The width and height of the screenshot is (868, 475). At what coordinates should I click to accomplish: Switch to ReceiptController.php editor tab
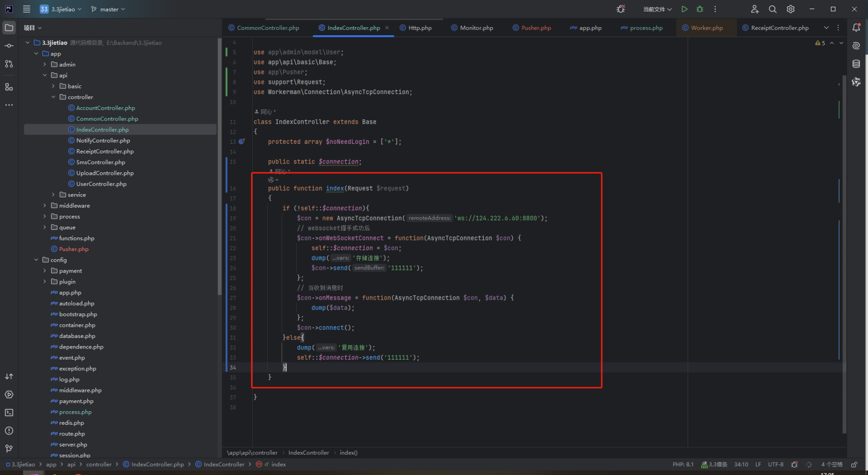[775, 28]
